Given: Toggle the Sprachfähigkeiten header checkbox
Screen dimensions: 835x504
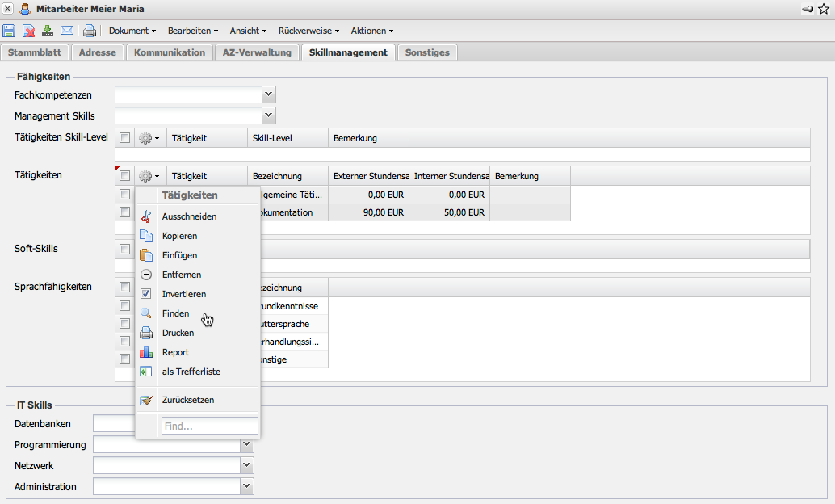Looking at the screenshot, I should (x=124, y=288).
